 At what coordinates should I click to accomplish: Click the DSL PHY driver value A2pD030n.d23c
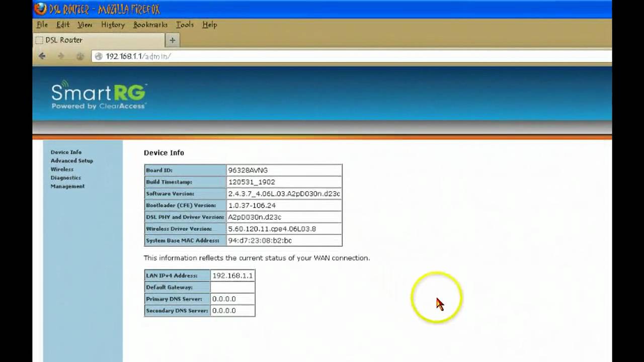pyautogui.click(x=255, y=217)
